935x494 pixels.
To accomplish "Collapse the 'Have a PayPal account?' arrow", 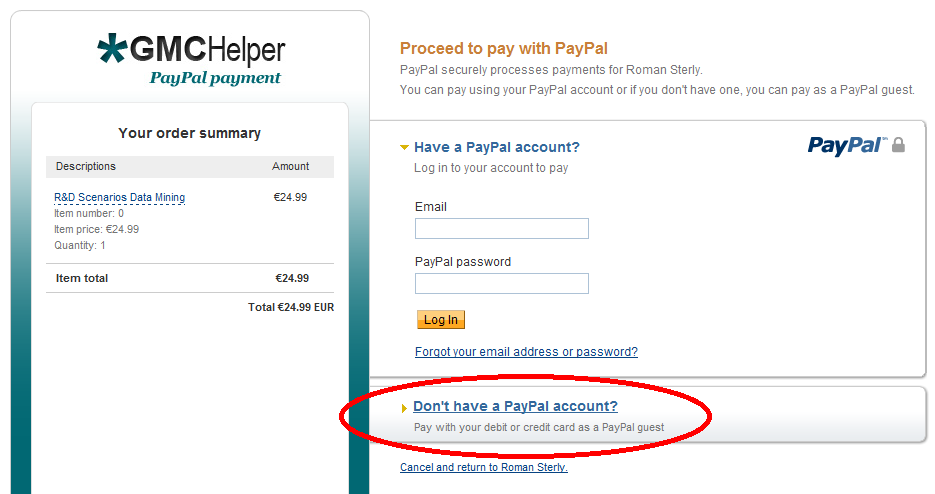I will pos(404,147).
